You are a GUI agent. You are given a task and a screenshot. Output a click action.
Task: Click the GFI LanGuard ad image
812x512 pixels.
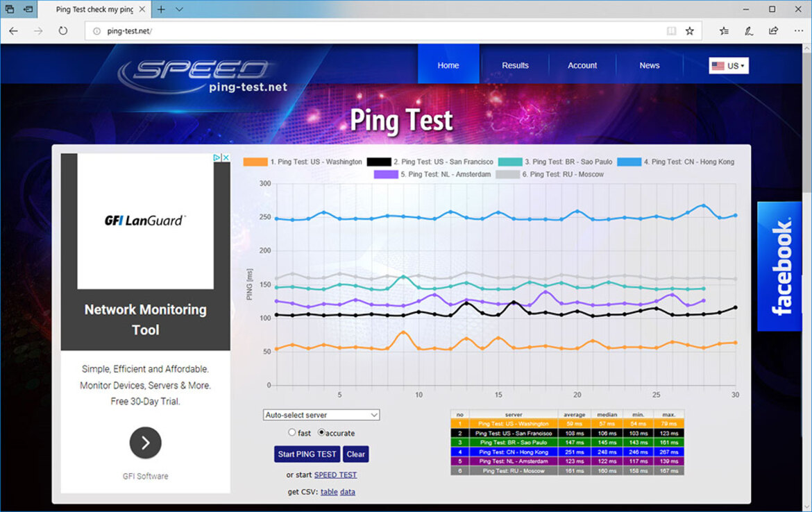point(146,221)
